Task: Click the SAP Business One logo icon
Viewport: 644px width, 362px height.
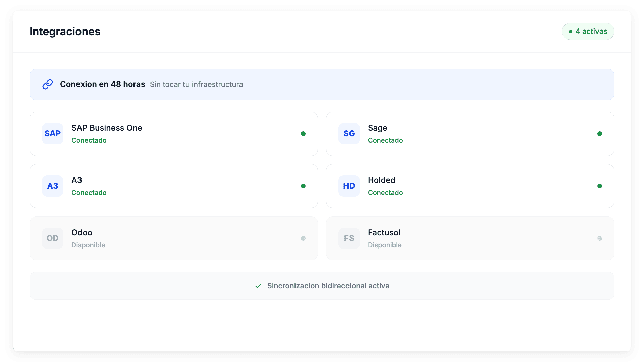Action: (52, 133)
